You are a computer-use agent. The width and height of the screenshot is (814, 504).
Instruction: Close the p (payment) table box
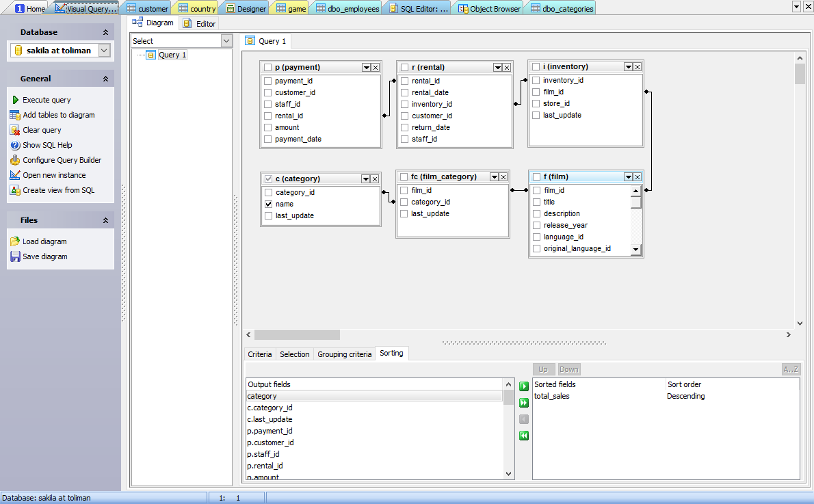(x=376, y=68)
